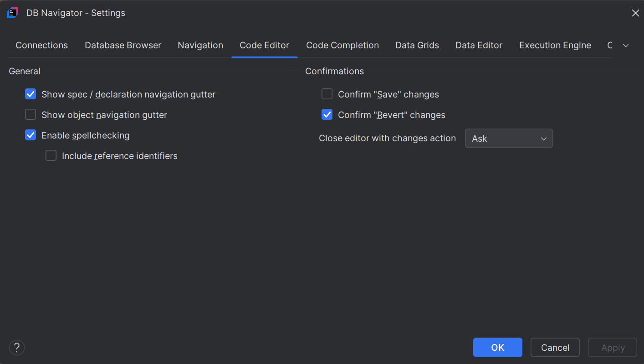Open the Database Browser settings tab
644x364 pixels.
pyautogui.click(x=123, y=45)
